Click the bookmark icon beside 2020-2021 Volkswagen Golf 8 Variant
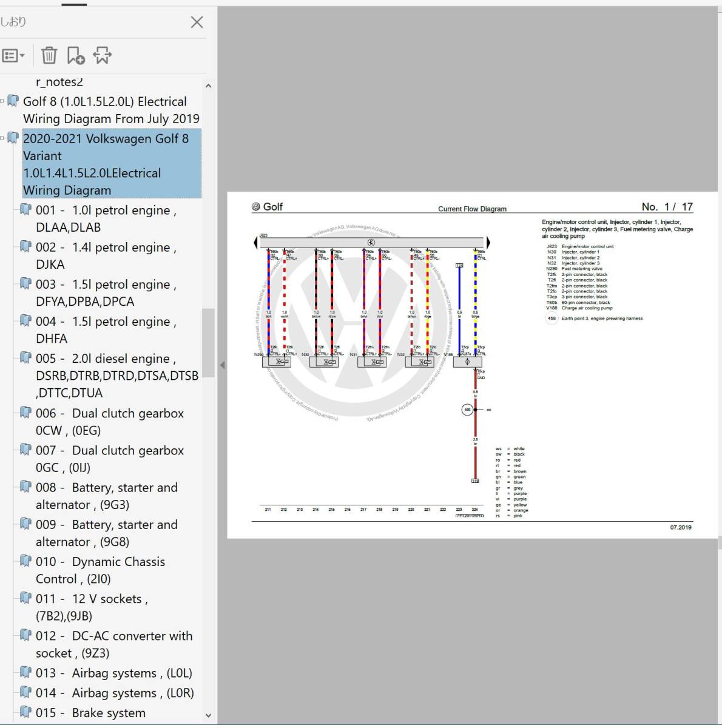The height and width of the screenshot is (728, 722). (13, 138)
